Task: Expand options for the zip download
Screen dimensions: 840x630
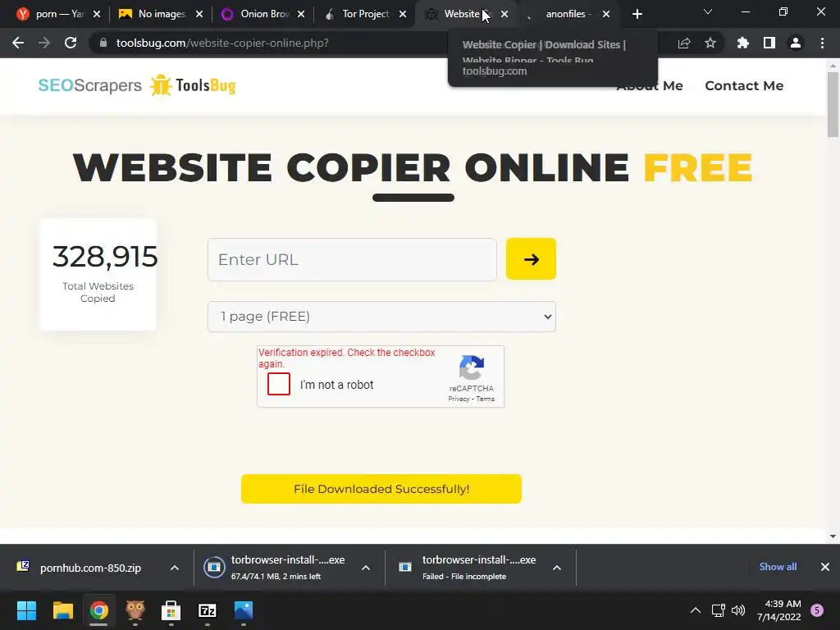Action: (x=175, y=568)
